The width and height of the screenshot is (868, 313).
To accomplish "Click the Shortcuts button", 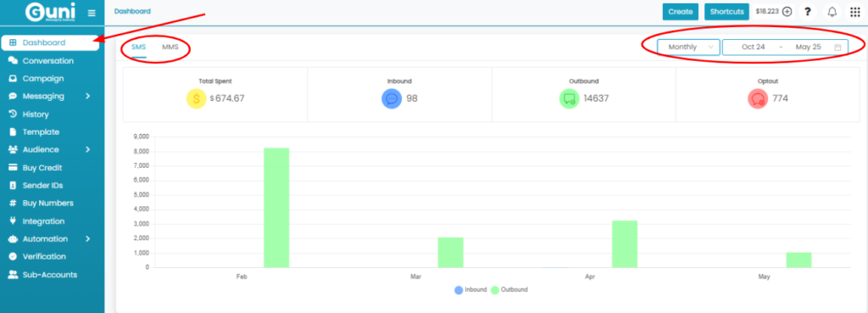I will [726, 12].
